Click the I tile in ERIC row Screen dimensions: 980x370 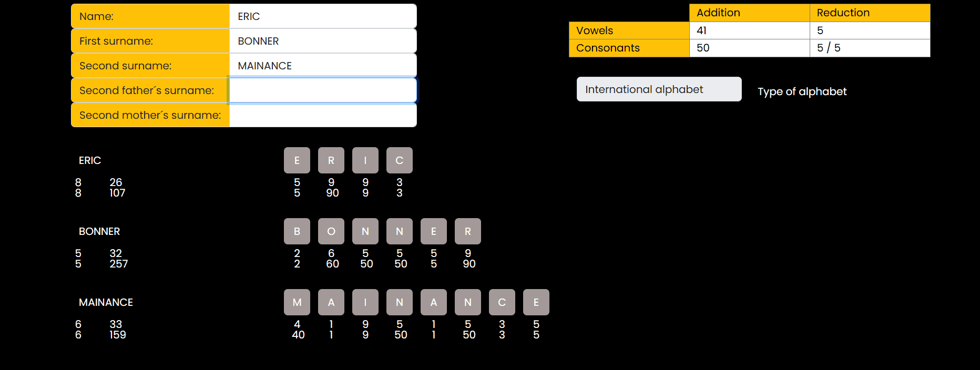365,160
